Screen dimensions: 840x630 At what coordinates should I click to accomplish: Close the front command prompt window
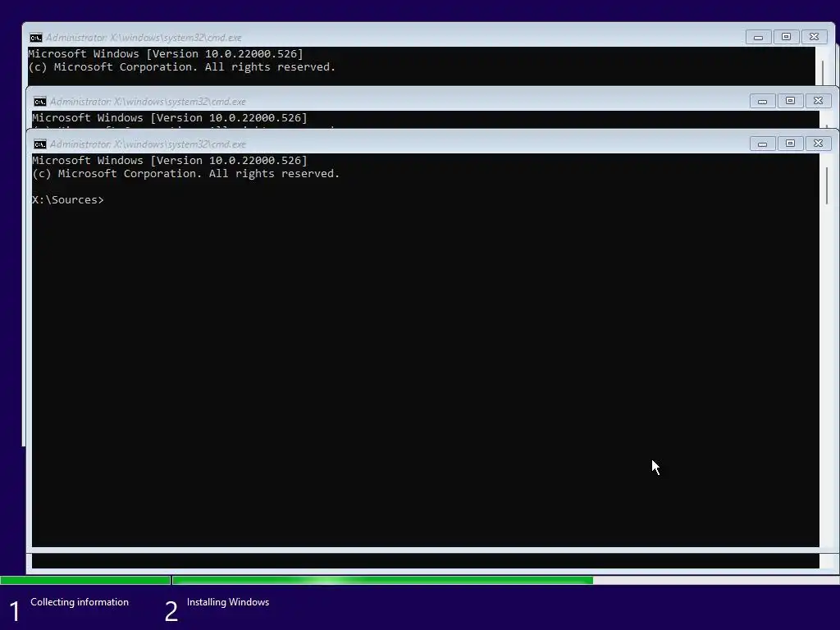tap(818, 144)
